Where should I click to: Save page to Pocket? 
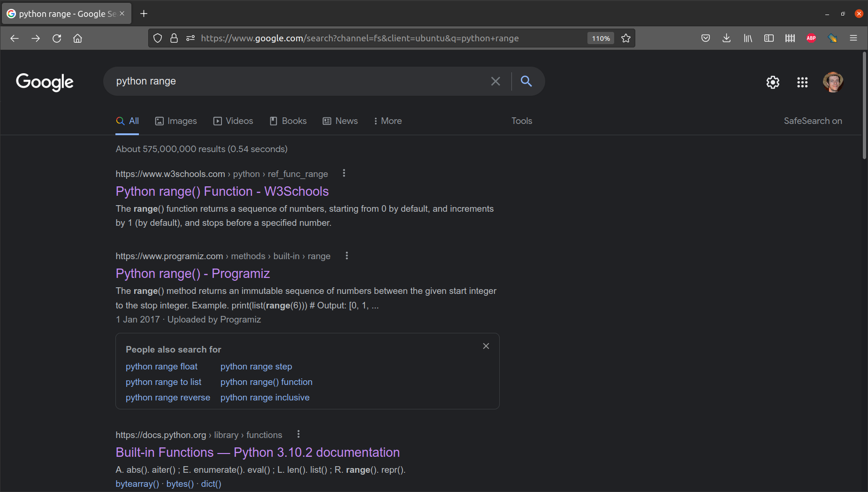point(706,38)
